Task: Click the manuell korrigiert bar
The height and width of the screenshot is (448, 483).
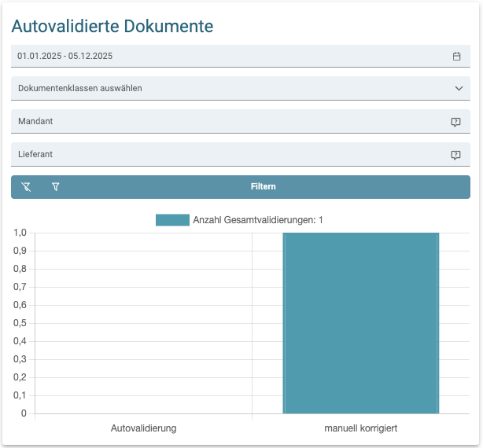Action: pos(360,322)
